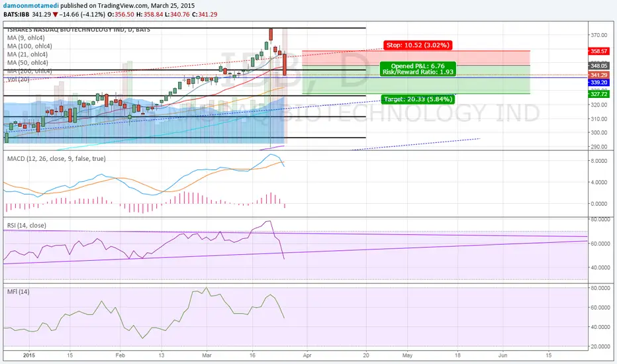This screenshot has width=617, height=364.
Task: Click the 13 date label before Mar
Action: point(162,355)
